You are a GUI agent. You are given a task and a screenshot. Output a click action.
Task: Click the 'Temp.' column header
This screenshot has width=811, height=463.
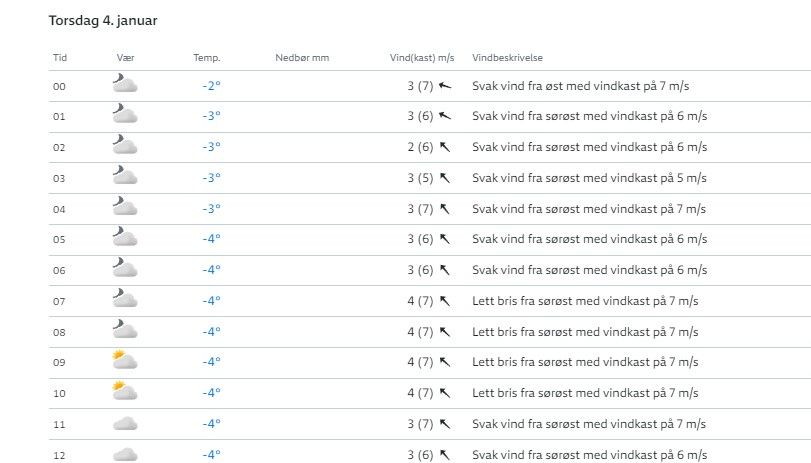pos(207,58)
